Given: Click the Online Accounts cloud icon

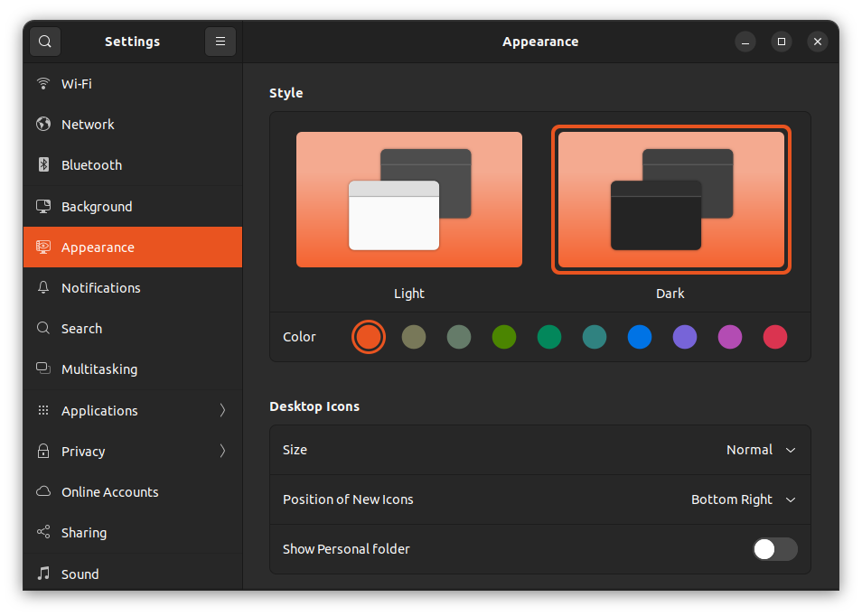Looking at the screenshot, I should pos(43,492).
